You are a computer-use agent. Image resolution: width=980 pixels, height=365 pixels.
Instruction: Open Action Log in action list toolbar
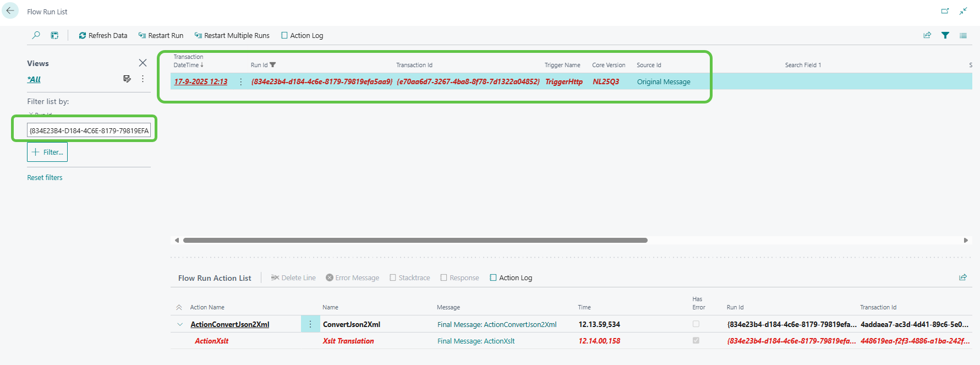(x=511, y=277)
